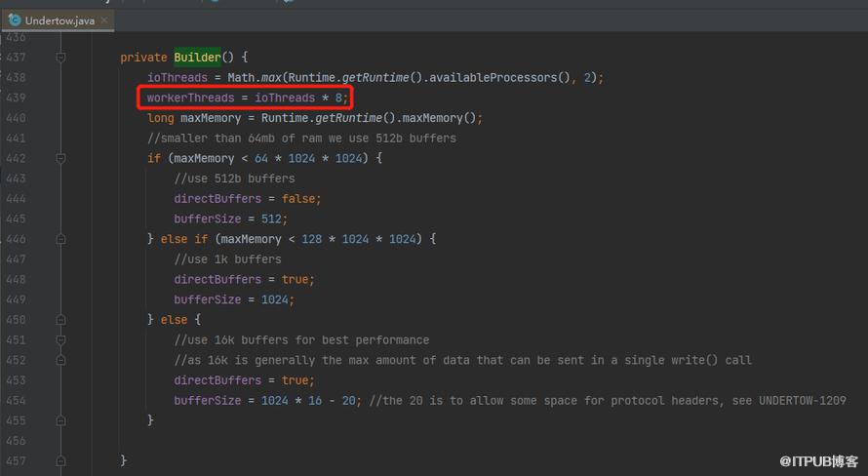
Task: Click '//use 16k buffers for best performance' comment
Action: [301, 339]
